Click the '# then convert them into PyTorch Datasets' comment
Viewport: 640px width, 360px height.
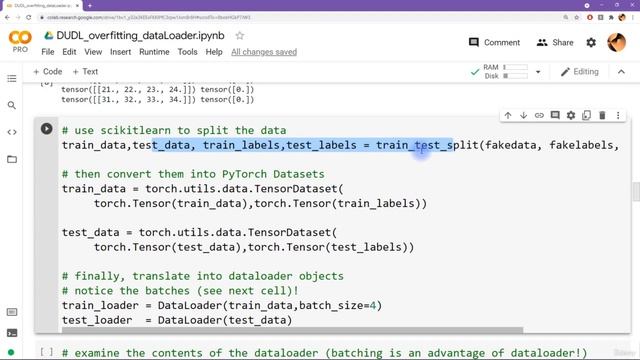[x=193, y=174]
